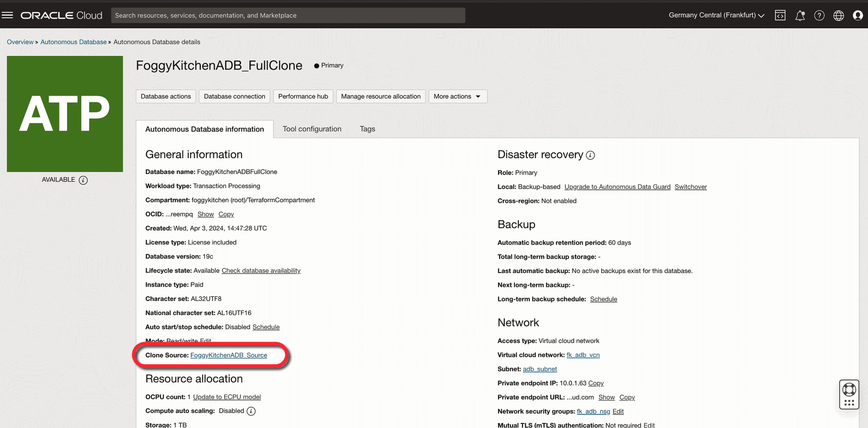
Task: Open the help question mark icon
Action: [819, 15]
